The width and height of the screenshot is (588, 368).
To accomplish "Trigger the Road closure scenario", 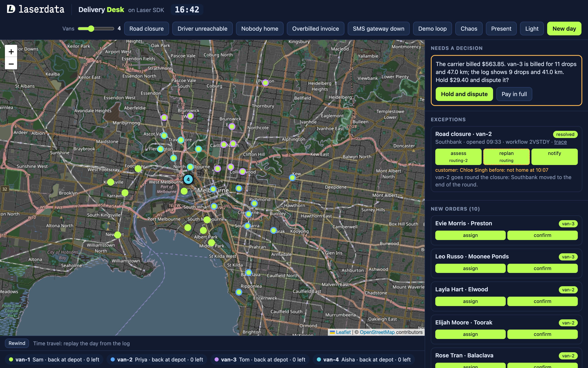I will tap(147, 28).
